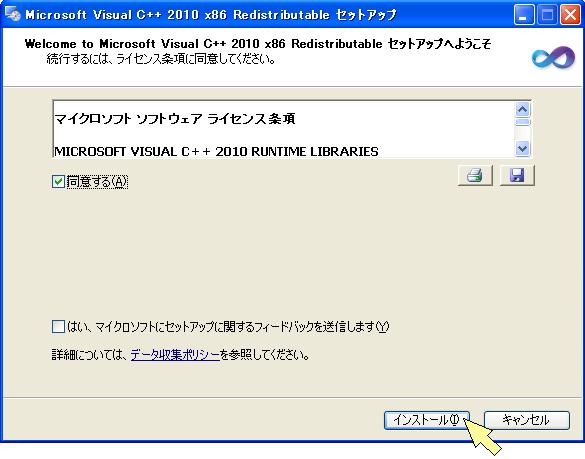Click the MICROSOFT VISUAL C++ 2010 RUNTIME LIBRARIES text

coord(216,151)
